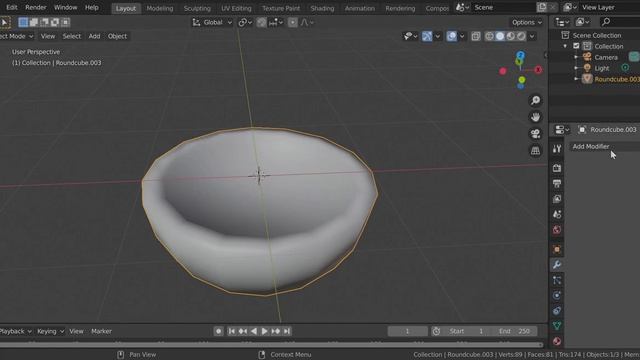Open the Object Data properties tab

point(557,326)
